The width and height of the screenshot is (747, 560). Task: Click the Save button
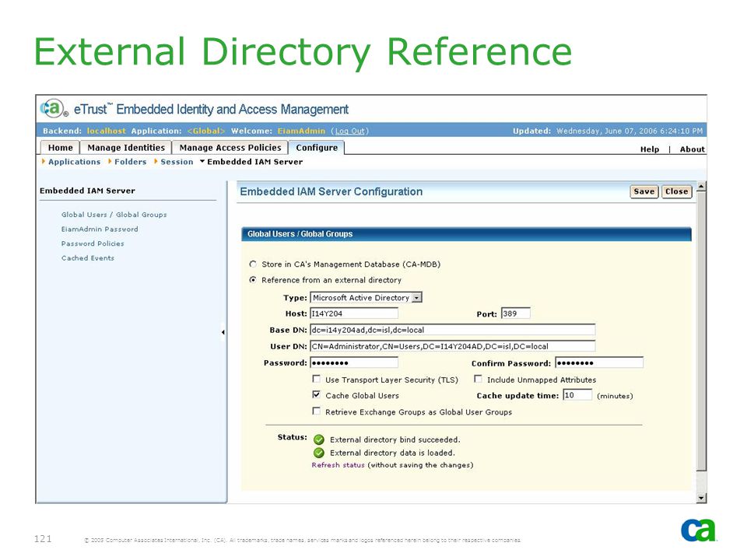[644, 191]
